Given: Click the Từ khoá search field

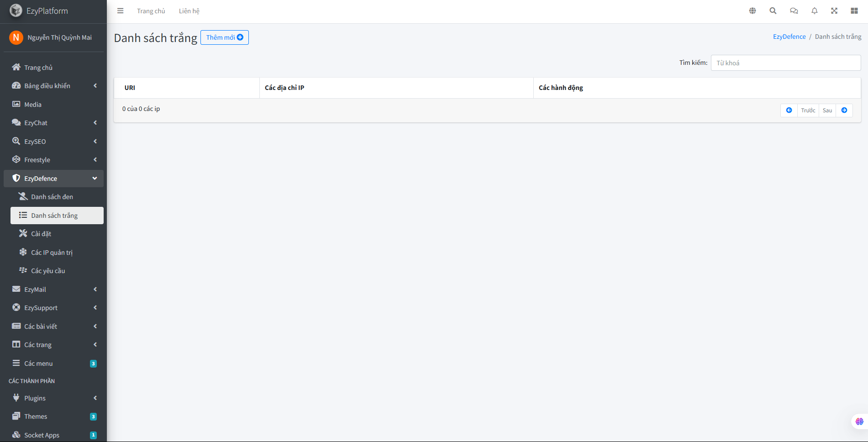Looking at the screenshot, I should (x=785, y=63).
